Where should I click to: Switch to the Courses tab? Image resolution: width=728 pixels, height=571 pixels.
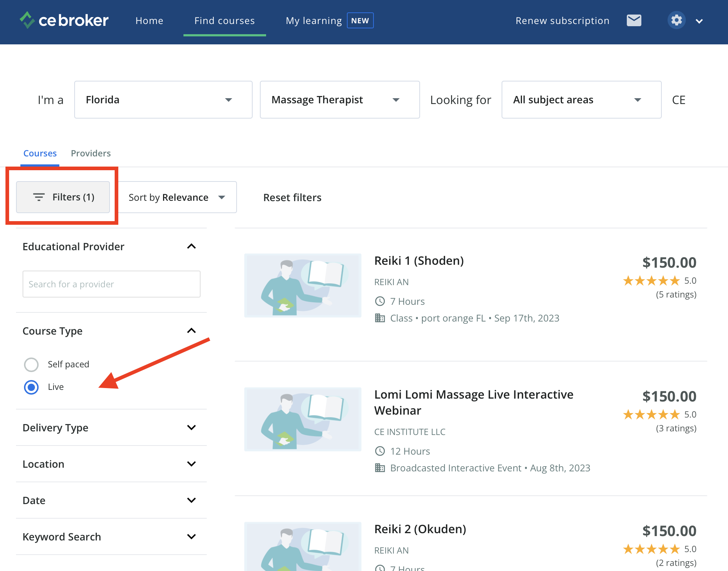point(40,153)
